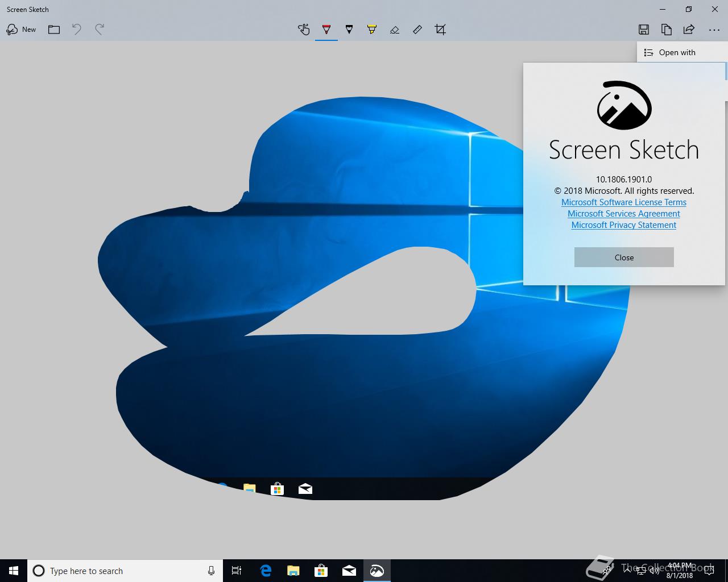Open the See more menu

pos(714,30)
